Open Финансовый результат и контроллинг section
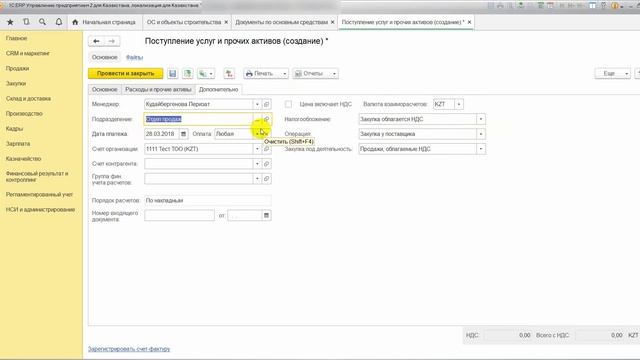 (37, 176)
